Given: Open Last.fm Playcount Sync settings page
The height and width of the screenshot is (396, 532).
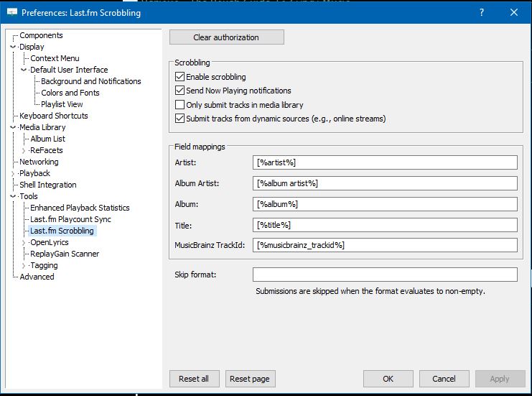Looking at the screenshot, I should pyautogui.click(x=70, y=219).
